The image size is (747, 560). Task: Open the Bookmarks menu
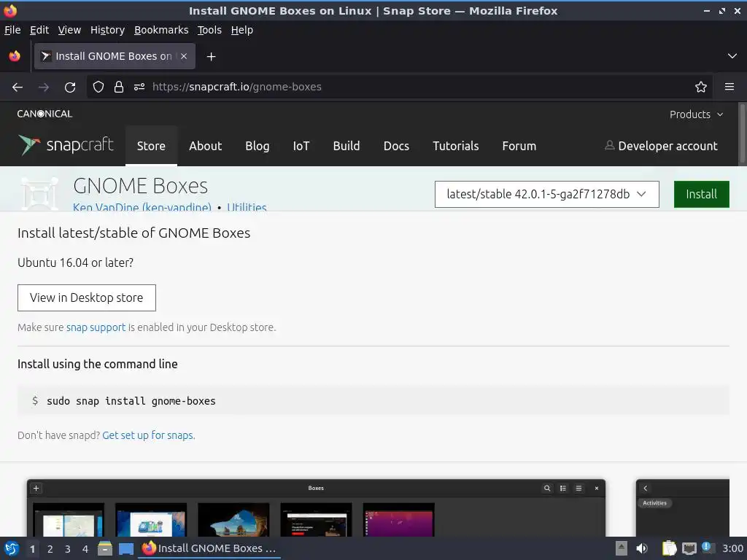(161, 30)
